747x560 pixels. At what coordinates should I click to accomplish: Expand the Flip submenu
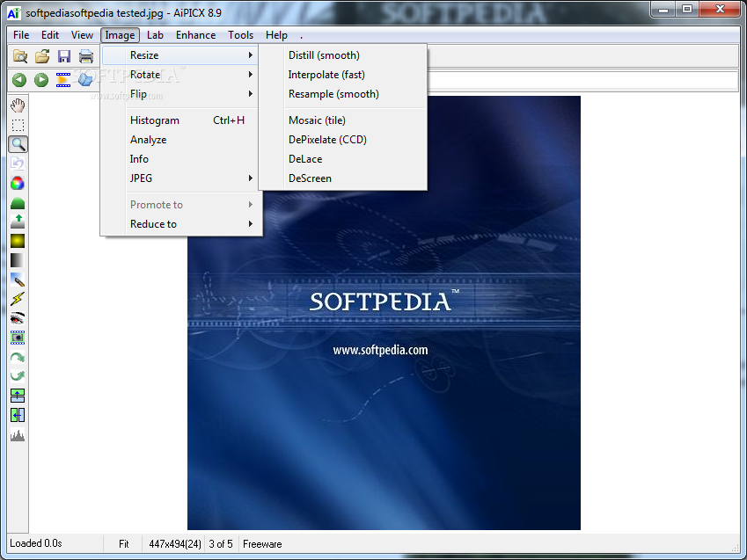pos(181,94)
